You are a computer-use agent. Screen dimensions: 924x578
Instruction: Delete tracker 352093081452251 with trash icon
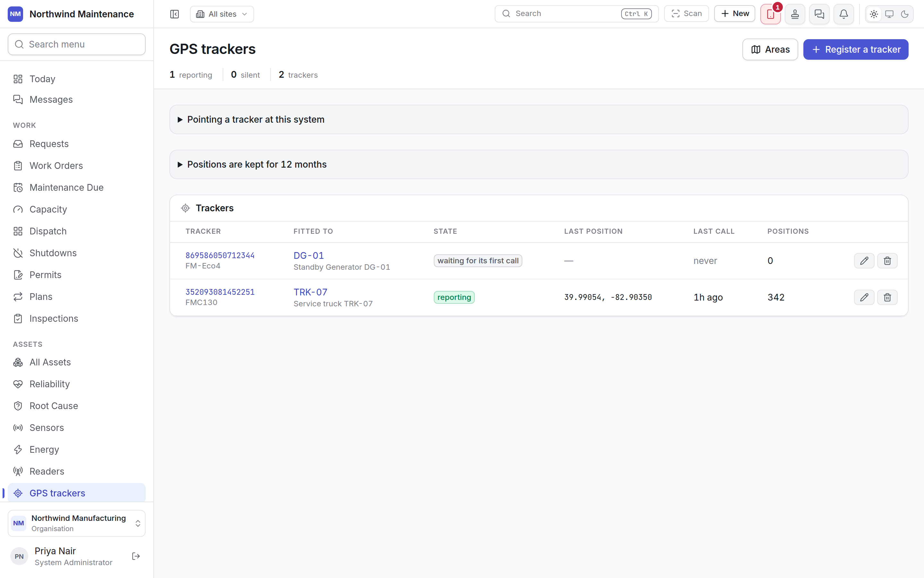(x=887, y=297)
